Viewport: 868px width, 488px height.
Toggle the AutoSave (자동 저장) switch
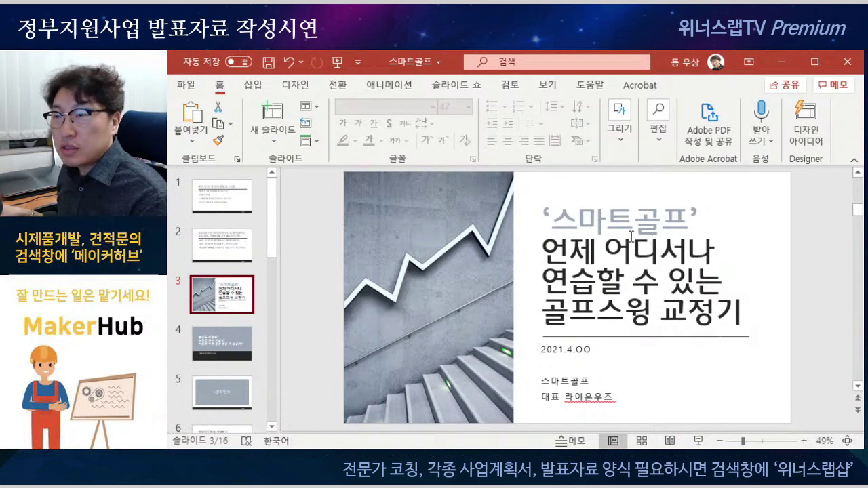tap(239, 62)
